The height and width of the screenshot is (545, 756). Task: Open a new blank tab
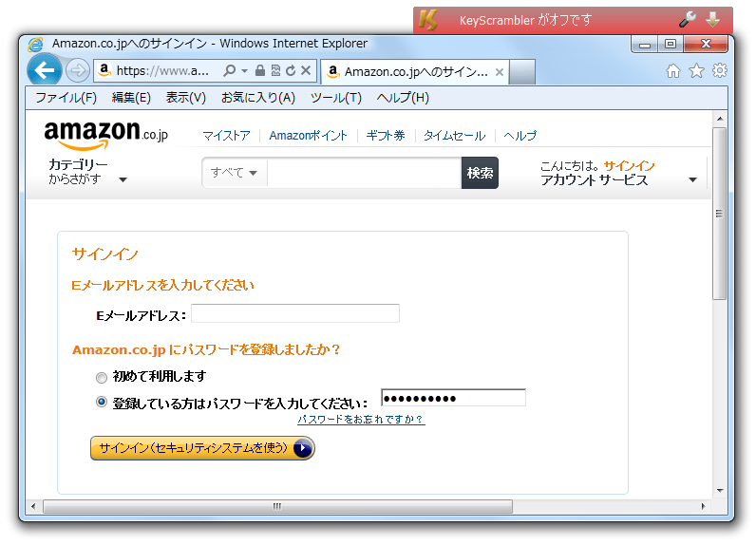click(x=522, y=72)
